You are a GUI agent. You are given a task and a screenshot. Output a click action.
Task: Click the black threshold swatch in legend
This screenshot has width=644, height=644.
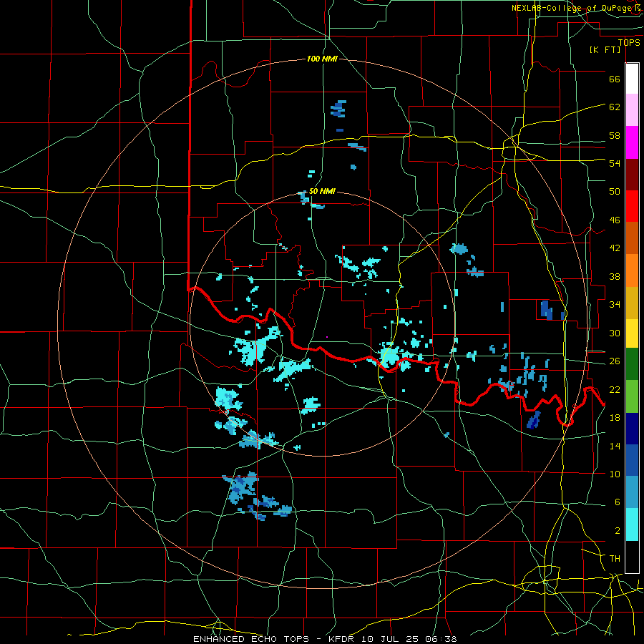632,557
